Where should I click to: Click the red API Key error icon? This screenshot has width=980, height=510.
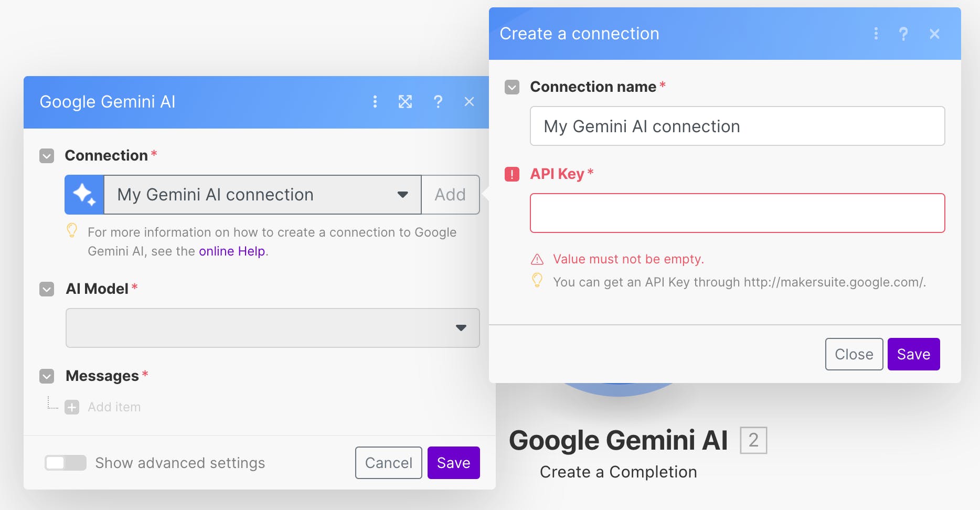pyautogui.click(x=512, y=174)
